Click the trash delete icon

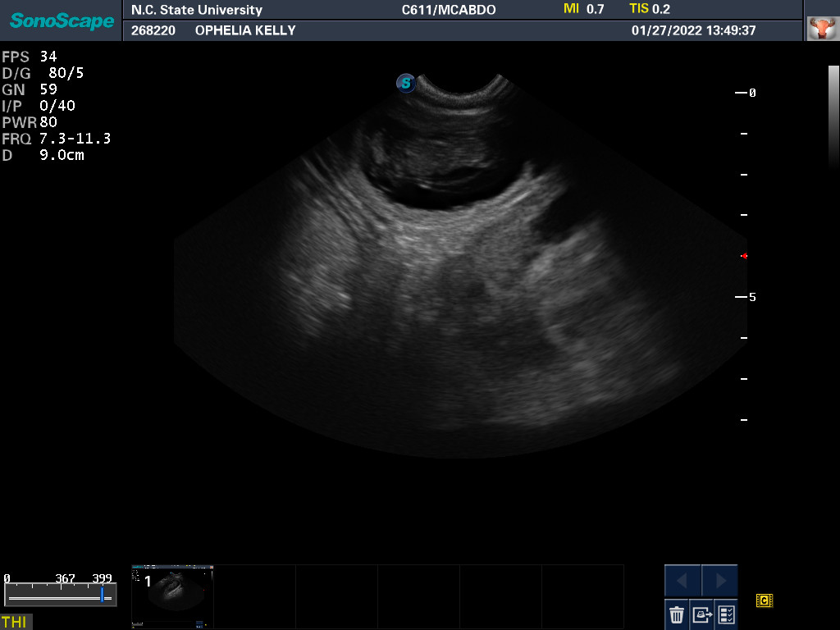(677, 614)
